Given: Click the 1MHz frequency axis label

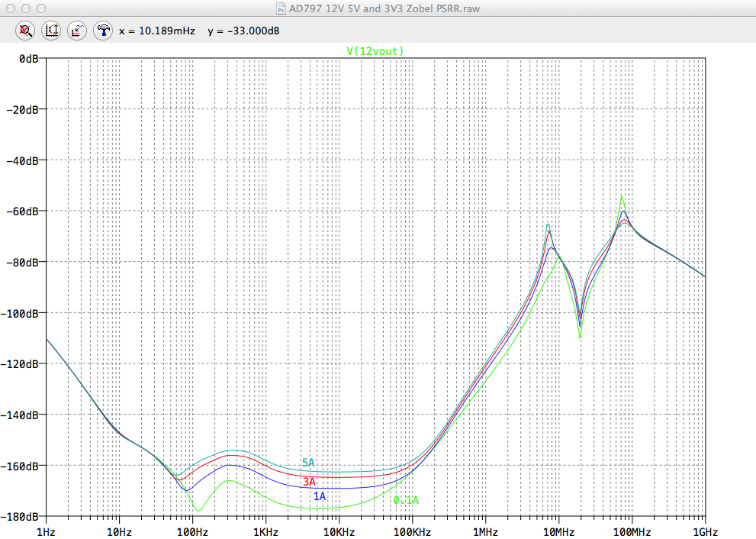Looking at the screenshot, I should coord(485,532).
